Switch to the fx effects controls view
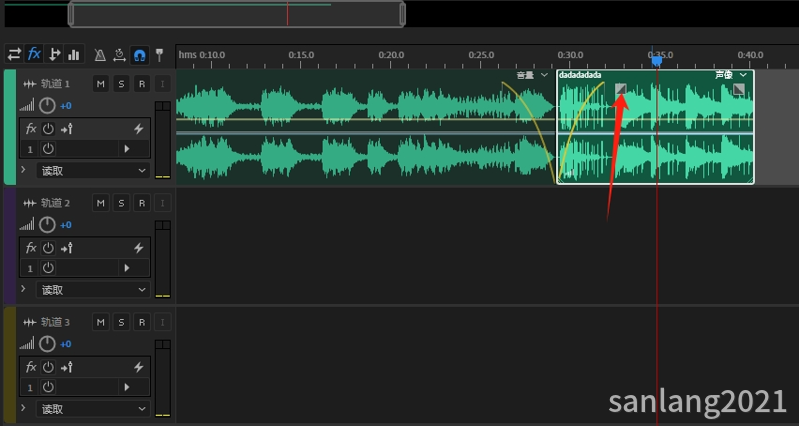This screenshot has width=799, height=426. (x=34, y=54)
